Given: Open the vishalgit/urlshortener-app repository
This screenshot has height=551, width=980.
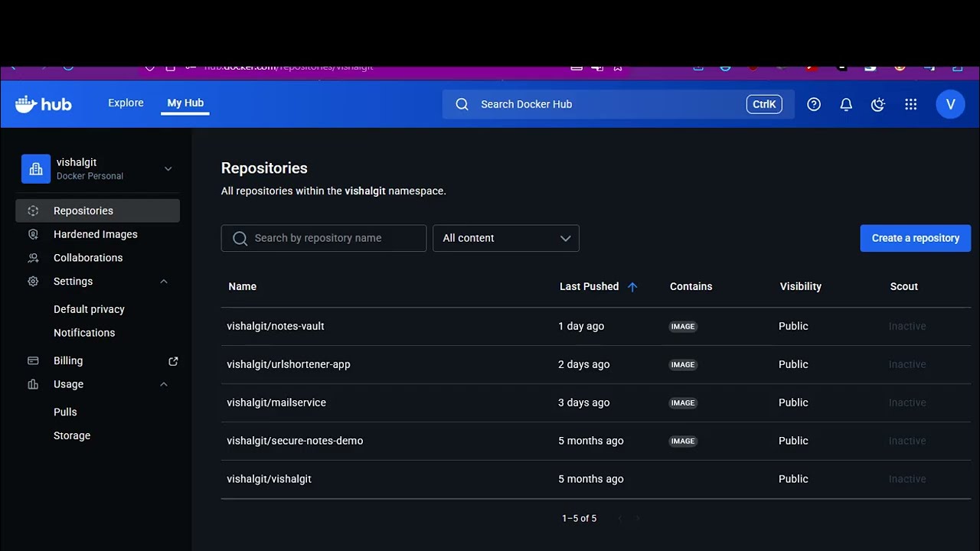Looking at the screenshot, I should (289, 364).
